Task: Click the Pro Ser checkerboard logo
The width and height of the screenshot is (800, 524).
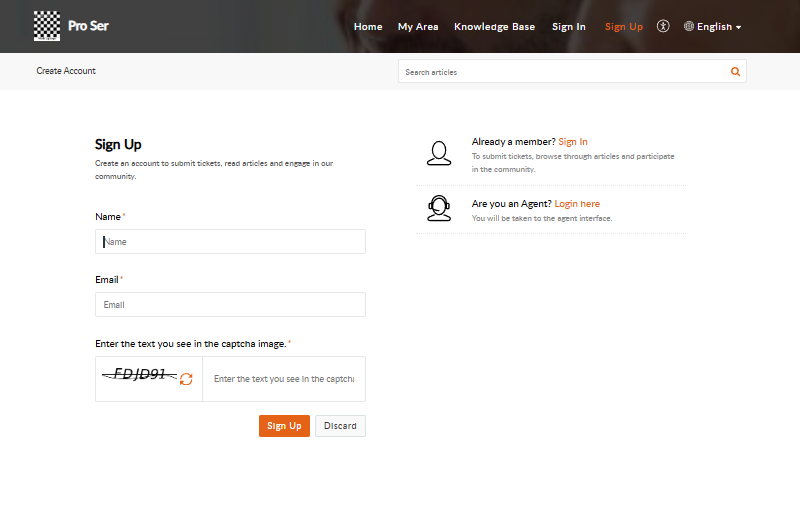Action: click(x=47, y=26)
